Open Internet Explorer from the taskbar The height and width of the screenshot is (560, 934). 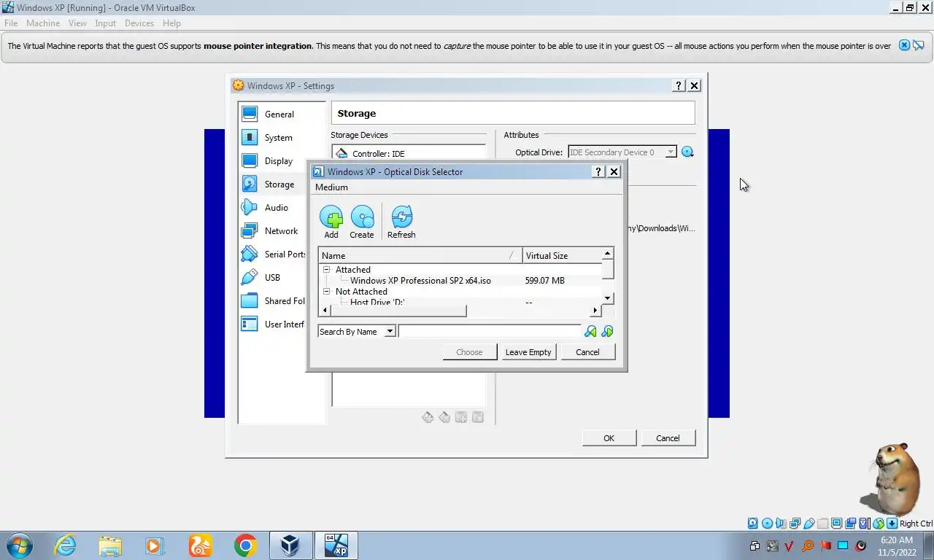click(x=65, y=545)
